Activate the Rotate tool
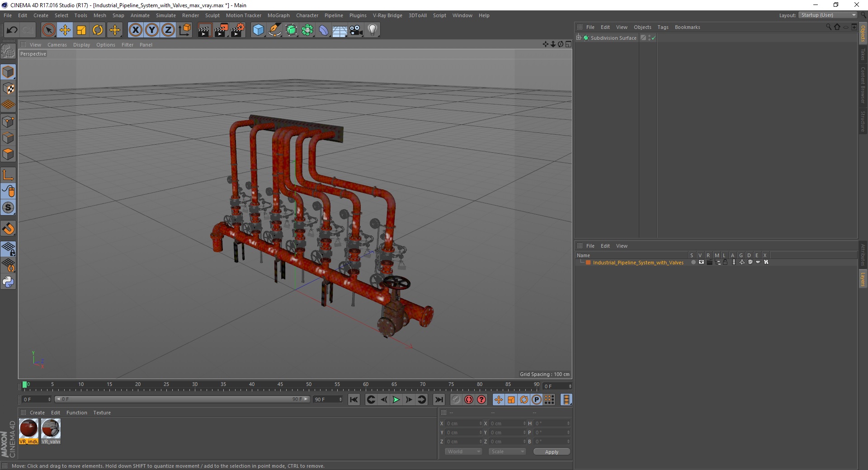Image resolution: width=868 pixels, height=470 pixels. (98, 30)
